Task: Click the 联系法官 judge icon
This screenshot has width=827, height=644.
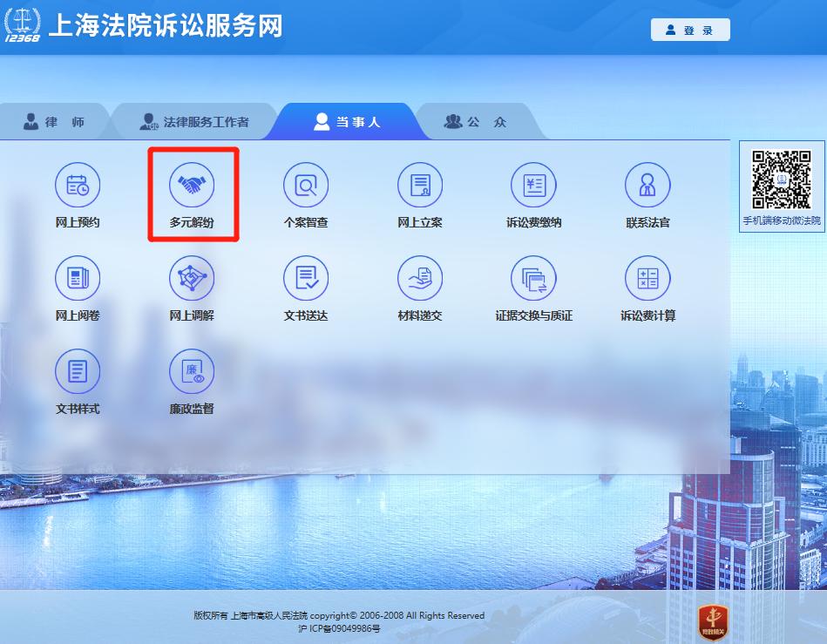Action: click(647, 185)
